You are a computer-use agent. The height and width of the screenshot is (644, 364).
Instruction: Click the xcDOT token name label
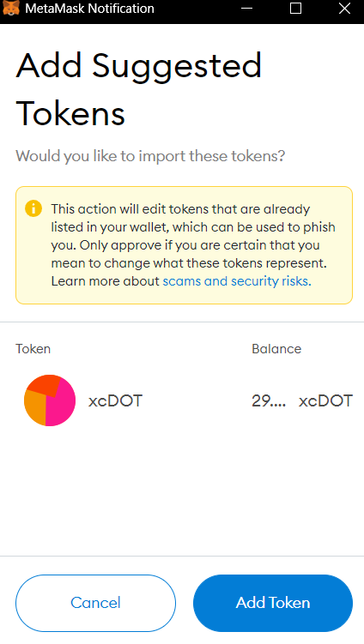(x=115, y=400)
